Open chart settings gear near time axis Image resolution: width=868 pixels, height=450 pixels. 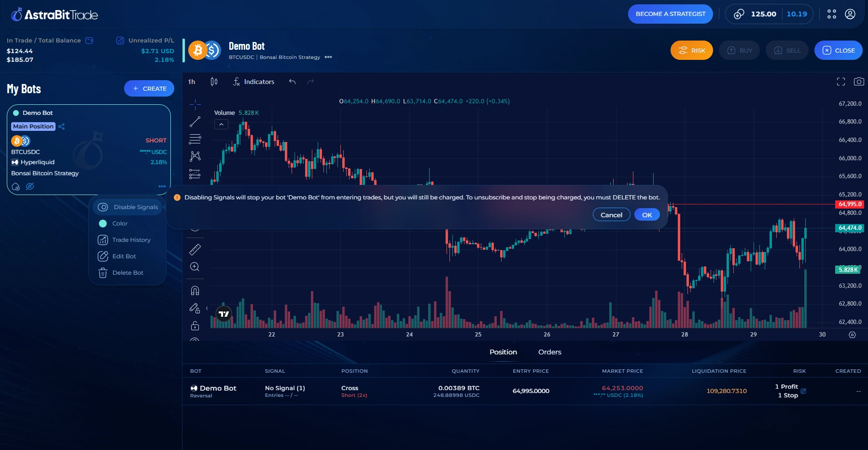pyautogui.click(x=852, y=335)
